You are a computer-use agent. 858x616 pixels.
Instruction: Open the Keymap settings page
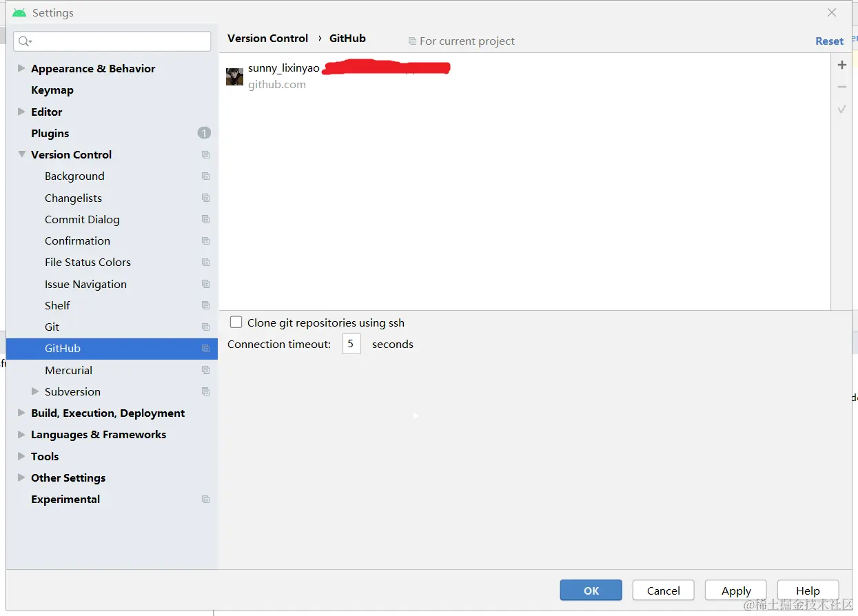coord(52,90)
